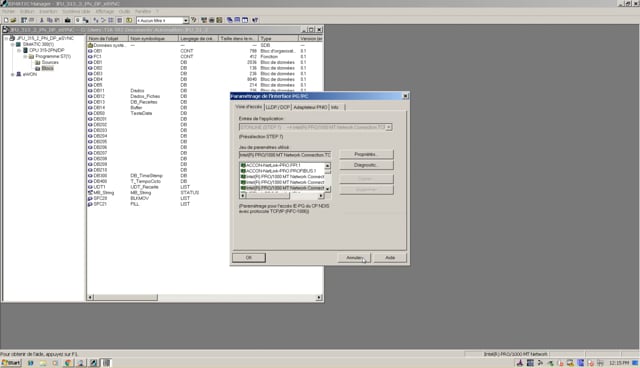Click the Tile windows vertically toolbar icon
Viewport: 640px width, 368px height.
point(245,20)
